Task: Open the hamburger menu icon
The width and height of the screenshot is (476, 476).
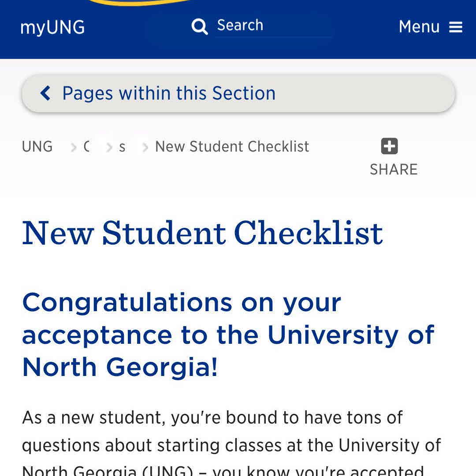Action: coord(456,27)
